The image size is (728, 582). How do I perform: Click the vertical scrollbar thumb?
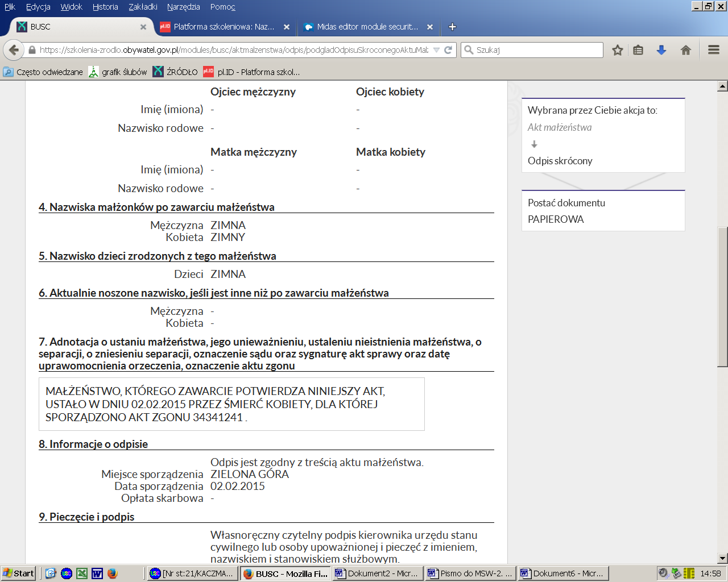722,297
